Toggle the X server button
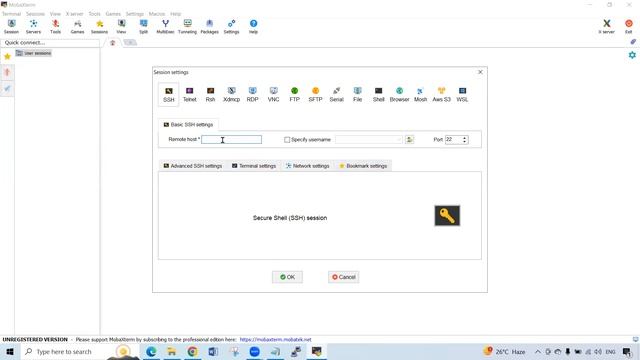 (x=607, y=27)
